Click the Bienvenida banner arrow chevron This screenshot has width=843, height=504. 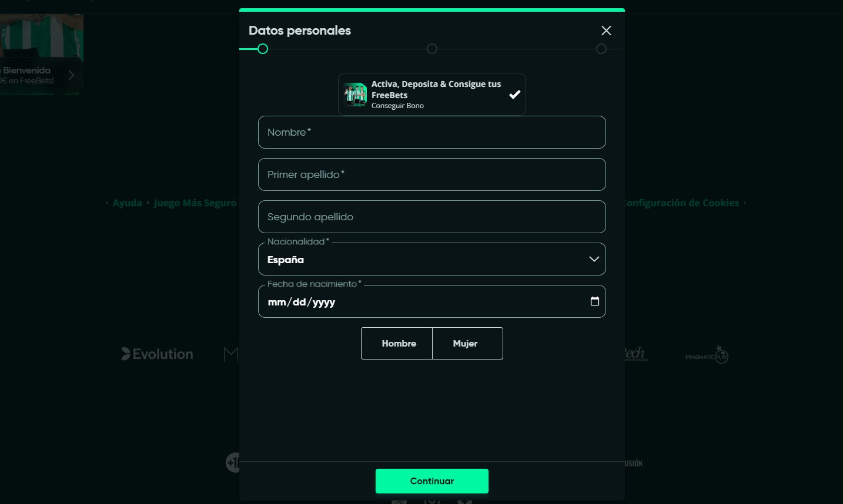click(71, 75)
